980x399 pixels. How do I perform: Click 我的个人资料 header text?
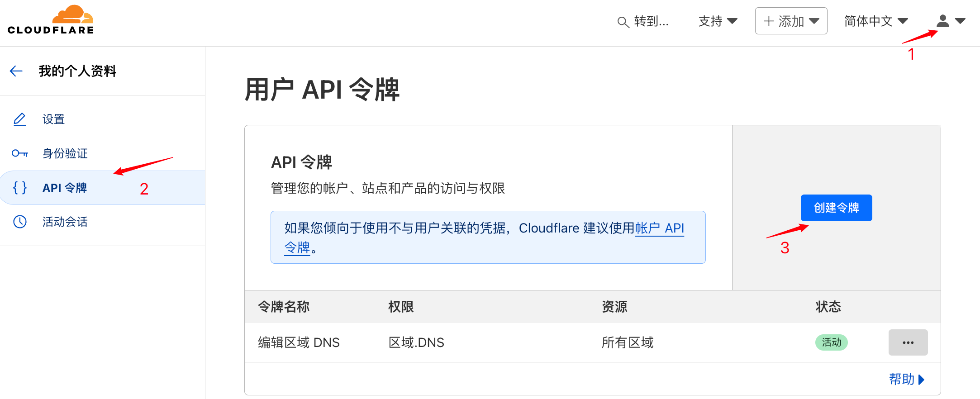tap(77, 71)
